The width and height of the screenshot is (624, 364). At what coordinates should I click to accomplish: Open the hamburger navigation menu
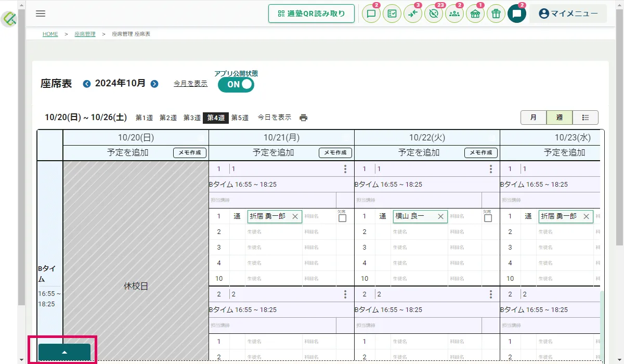pyautogui.click(x=41, y=14)
